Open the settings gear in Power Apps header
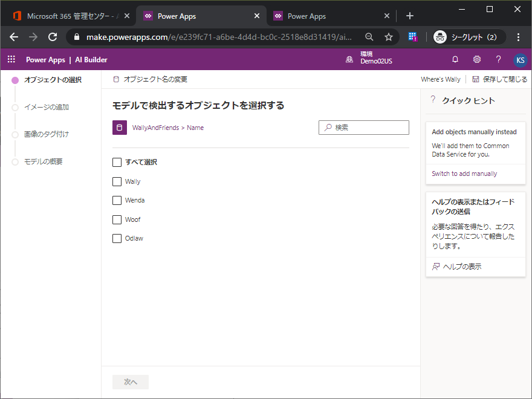Image resolution: width=532 pixels, height=399 pixels. pyautogui.click(x=477, y=59)
